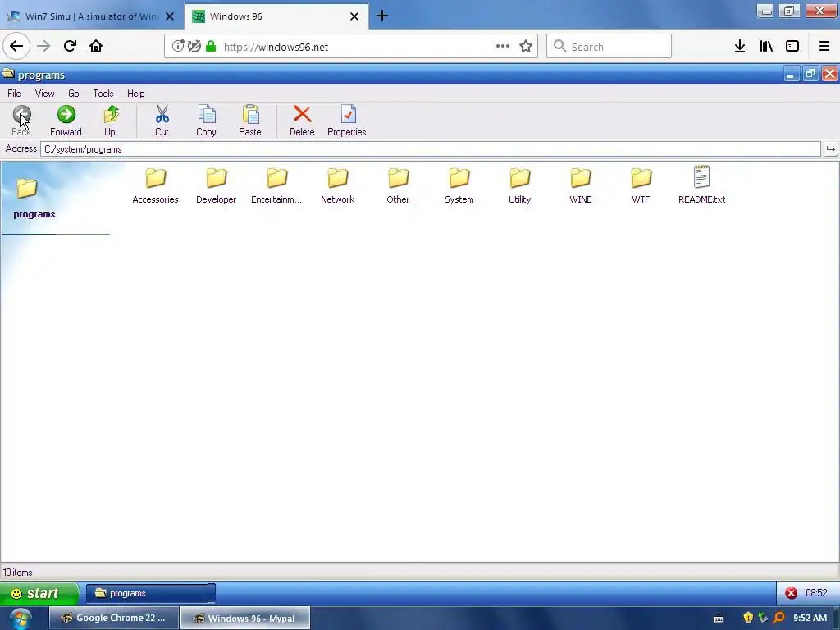Click the site information icon
840x630 pixels.
point(178,46)
